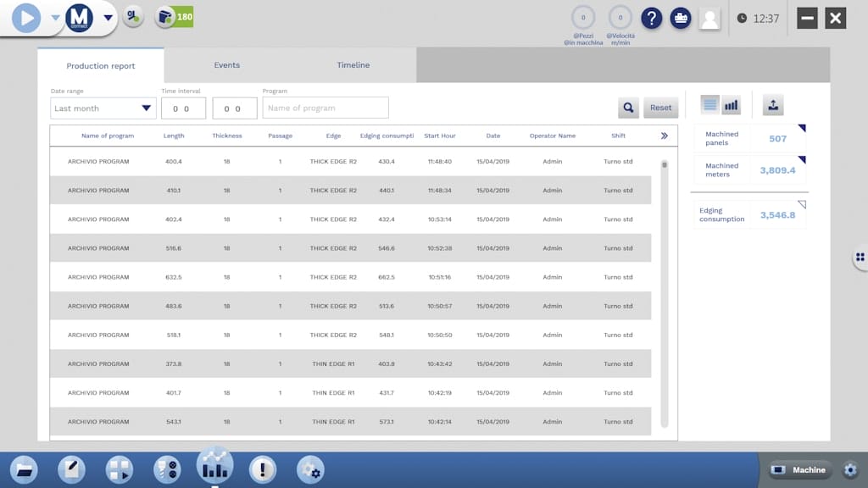
Task: Open the Timeline tab
Action: [353, 65]
